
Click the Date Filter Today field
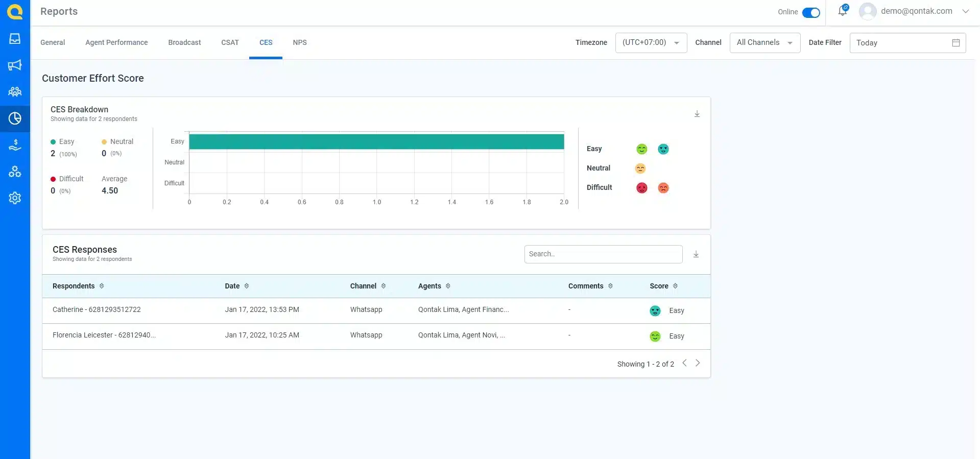click(x=907, y=43)
